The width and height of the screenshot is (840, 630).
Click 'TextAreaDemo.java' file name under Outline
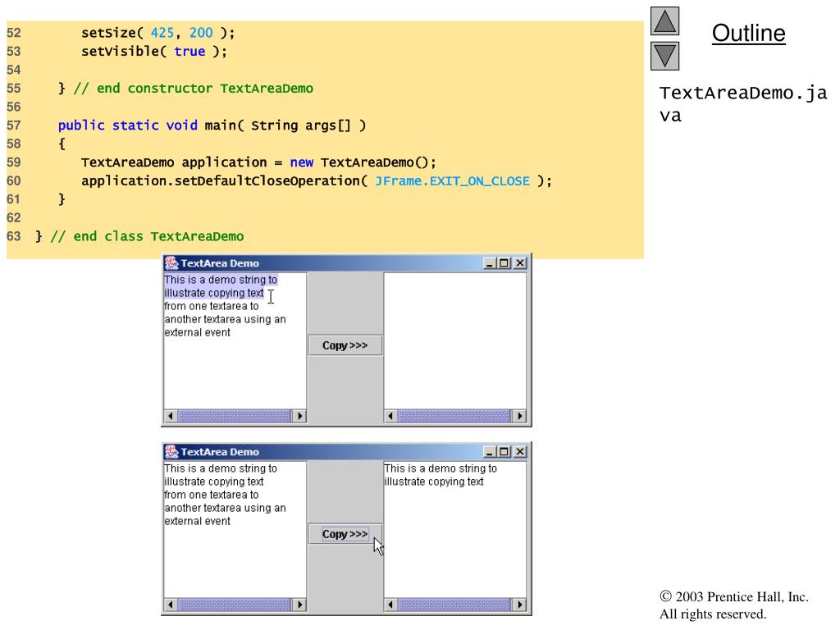pos(743,104)
